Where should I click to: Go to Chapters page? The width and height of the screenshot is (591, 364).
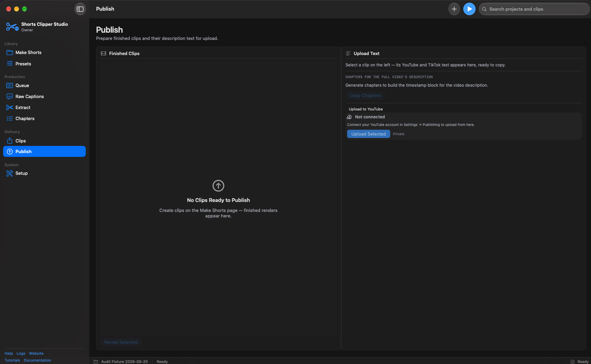point(44,118)
